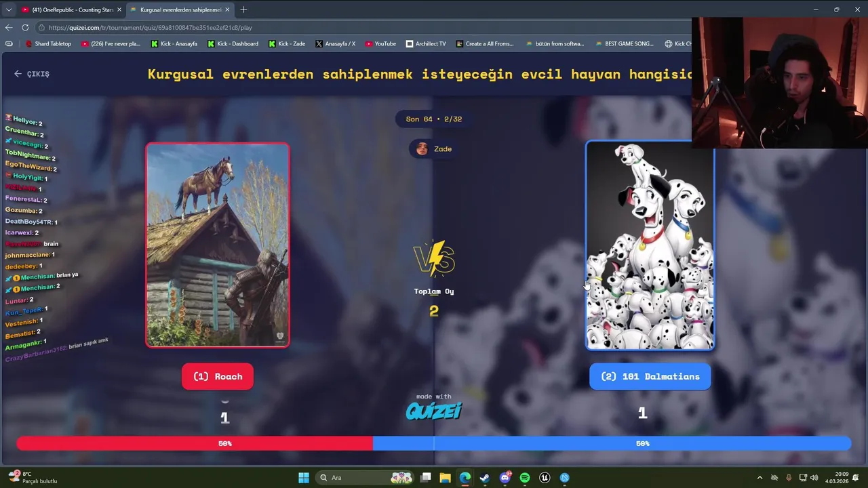The width and height of the screenshot is (868, 488).
Task: Open Task View from the taskbar
Action: (x=425, y=478)
